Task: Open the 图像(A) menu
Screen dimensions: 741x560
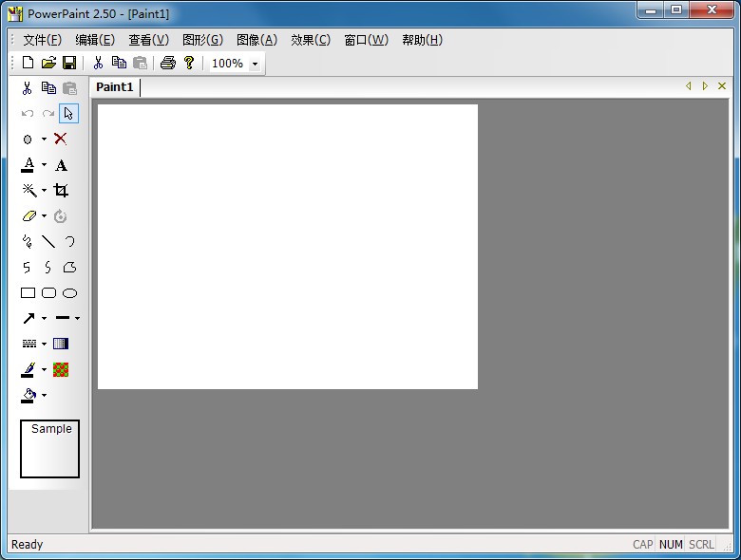Action: (x=256, y=40)
